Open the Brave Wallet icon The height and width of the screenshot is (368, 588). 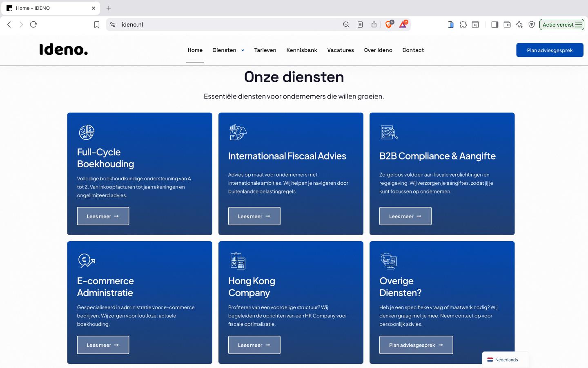click(x=507, y=25)
